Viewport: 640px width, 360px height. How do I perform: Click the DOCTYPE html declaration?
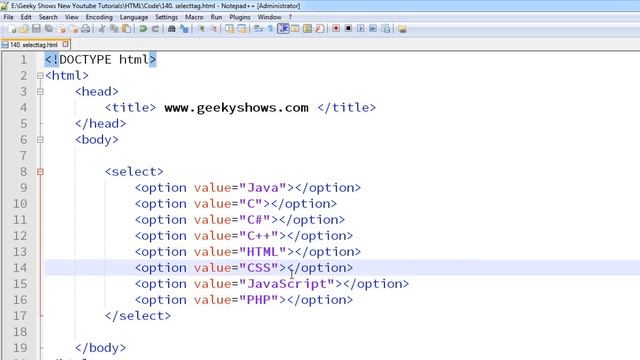100,60
